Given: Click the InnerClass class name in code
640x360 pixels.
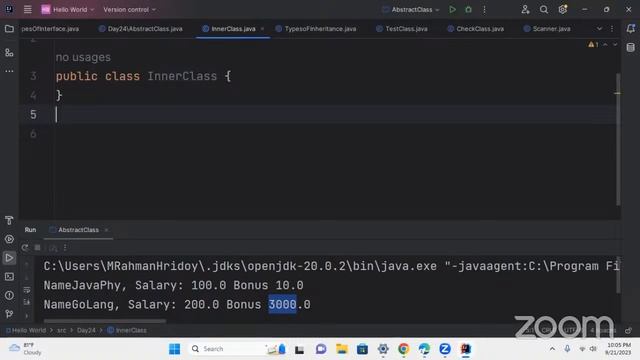Looking at the screenshot, I should (182, 76).
